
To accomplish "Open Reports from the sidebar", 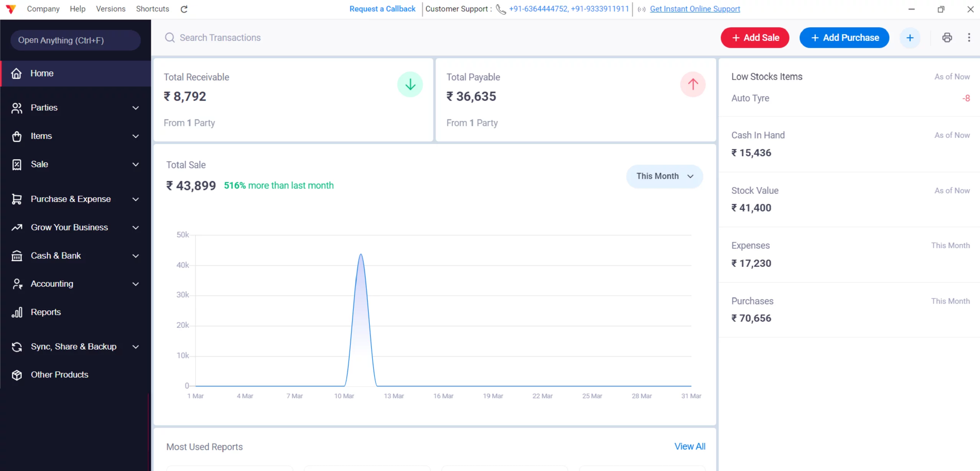I will point(46,312).
